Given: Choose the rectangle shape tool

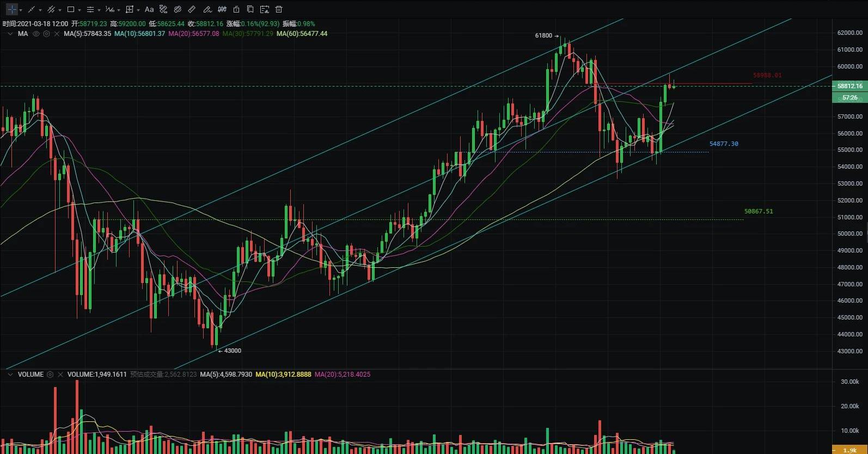Looking at the screenshot, I should 71,9.
